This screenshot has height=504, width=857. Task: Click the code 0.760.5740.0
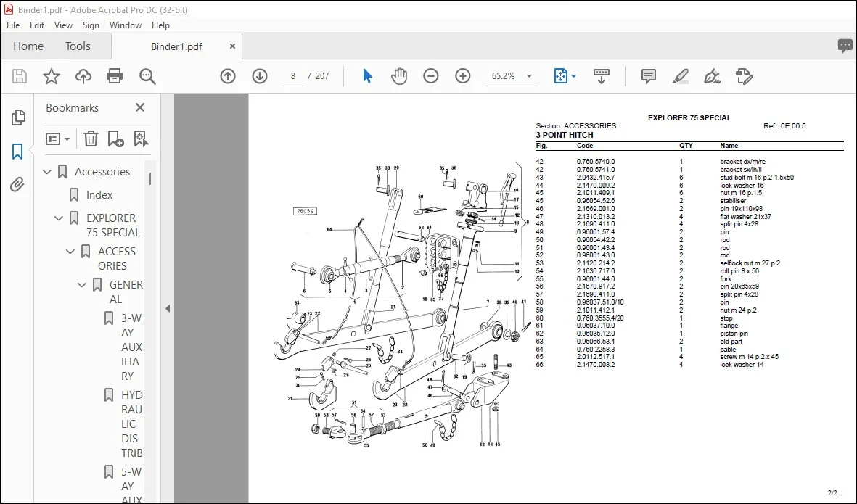click(x=596, y=162)
